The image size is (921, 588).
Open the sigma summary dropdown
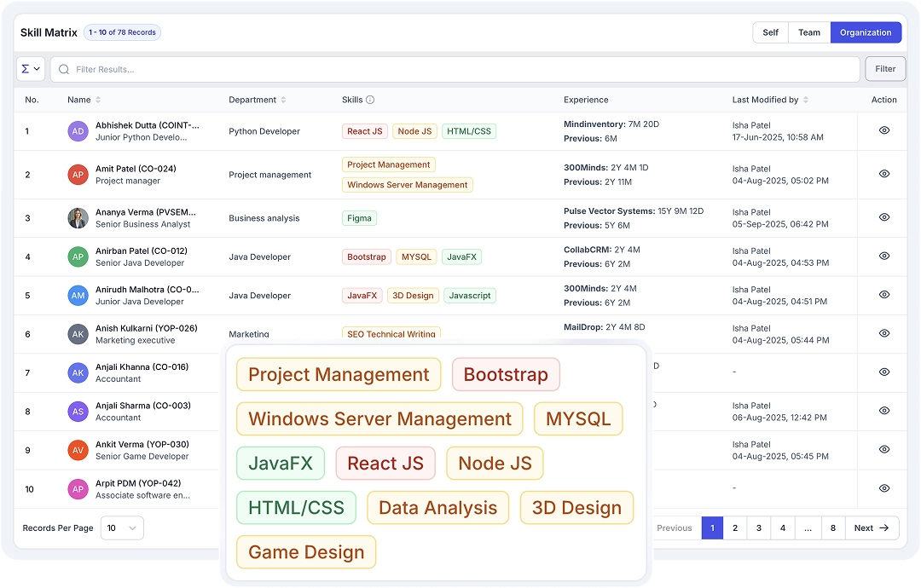31,69
